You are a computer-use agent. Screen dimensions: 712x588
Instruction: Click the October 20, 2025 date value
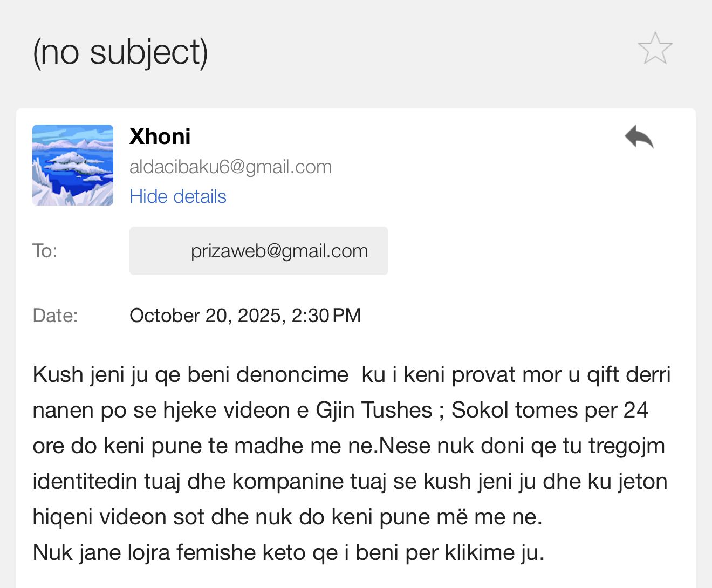point(245,316)
